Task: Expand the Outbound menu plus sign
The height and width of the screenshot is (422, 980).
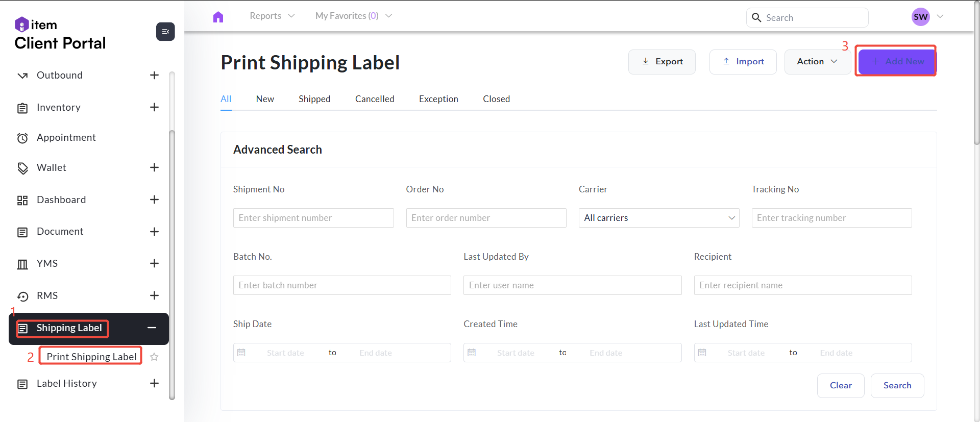Action: point(154,76)
